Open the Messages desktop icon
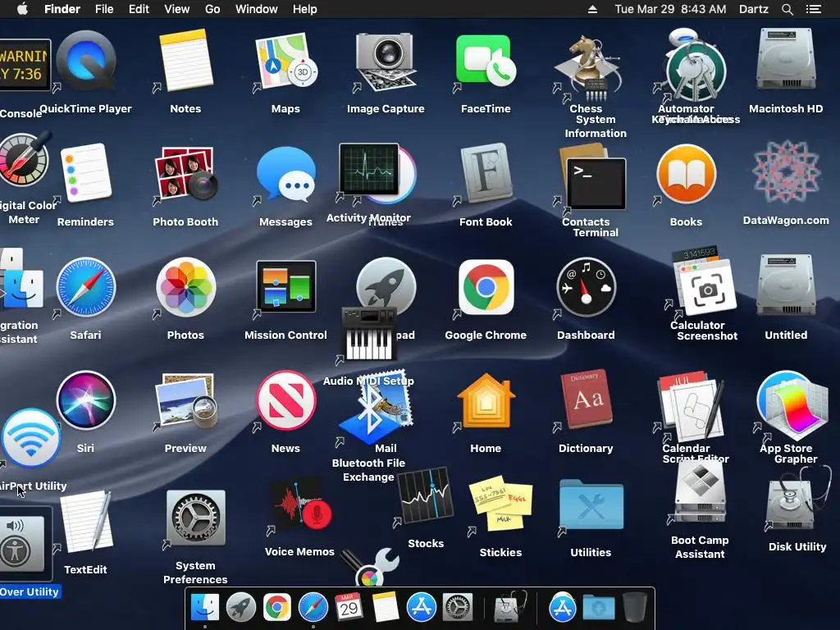840x630 pixels. pos(285,173)
